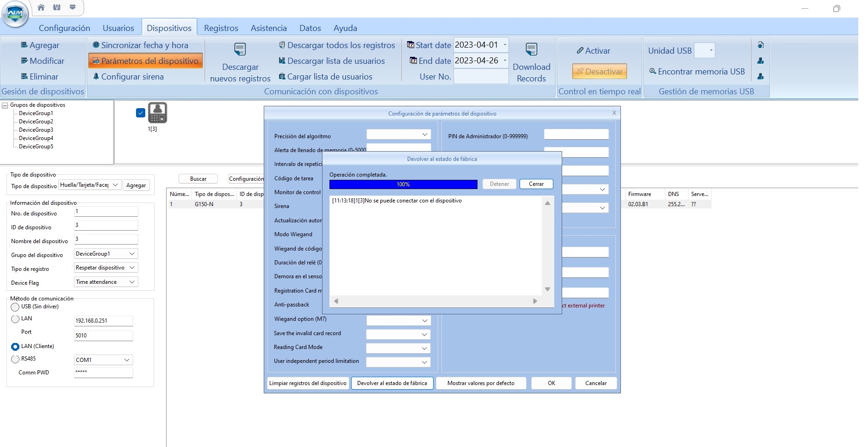
Task: Open the Ayuda tab
Action: coord(345,28)
